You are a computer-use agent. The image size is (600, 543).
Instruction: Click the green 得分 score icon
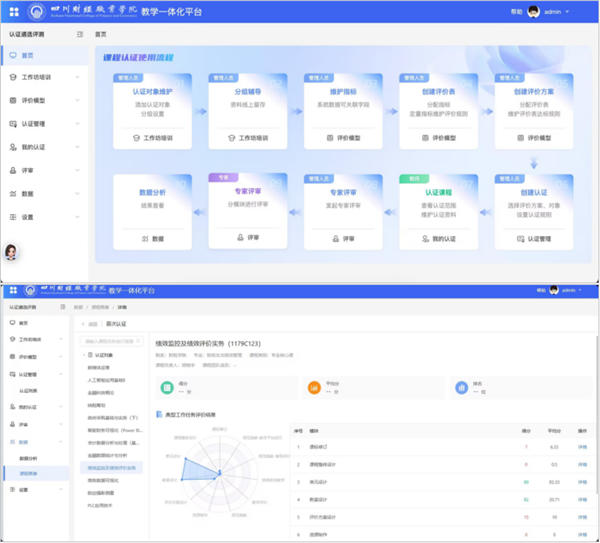coord(165,386)
